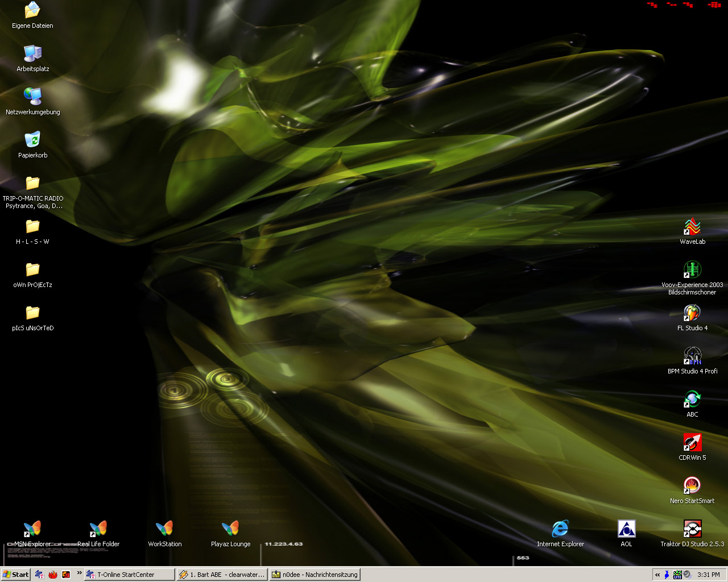Open the WaveLab desktop shortcut
This screenshot has height=582, width=728.
pos(692,227)
